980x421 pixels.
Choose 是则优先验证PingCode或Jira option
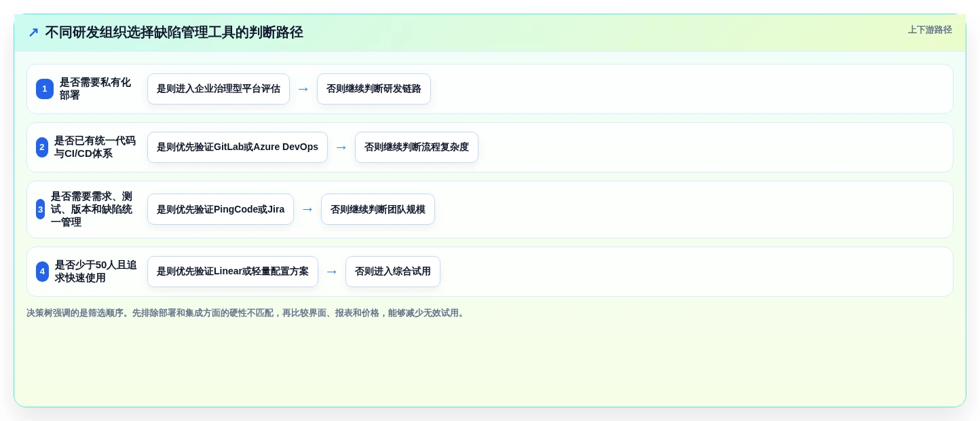click(221, 209)
